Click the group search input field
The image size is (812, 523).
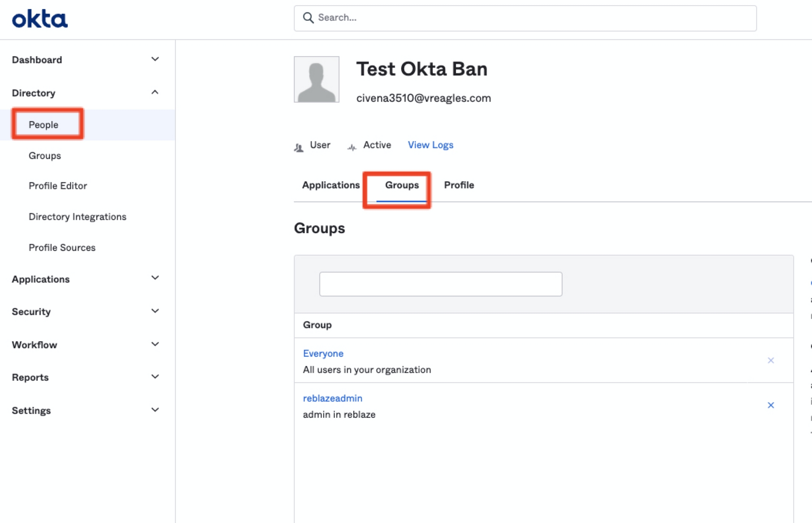(441, 284)
